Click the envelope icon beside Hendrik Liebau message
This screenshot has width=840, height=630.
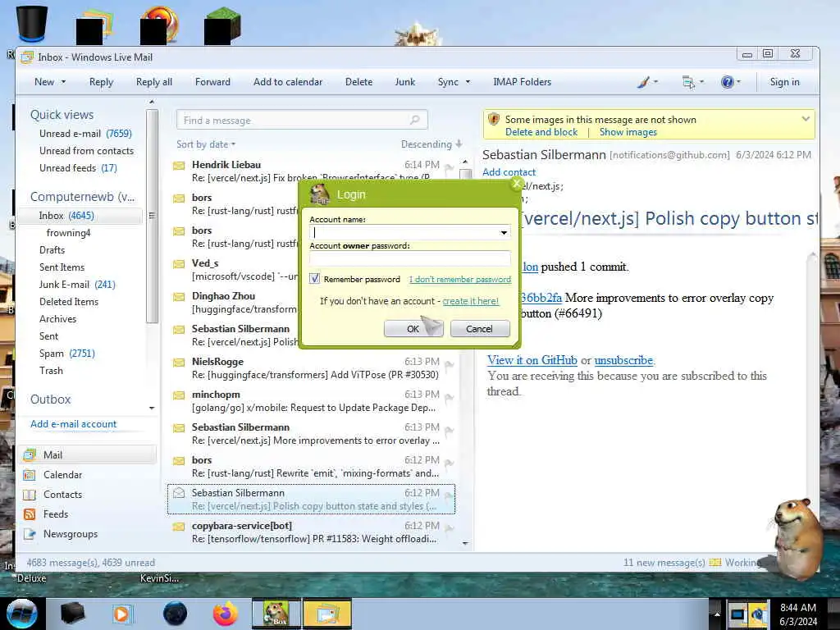(179, 165)
